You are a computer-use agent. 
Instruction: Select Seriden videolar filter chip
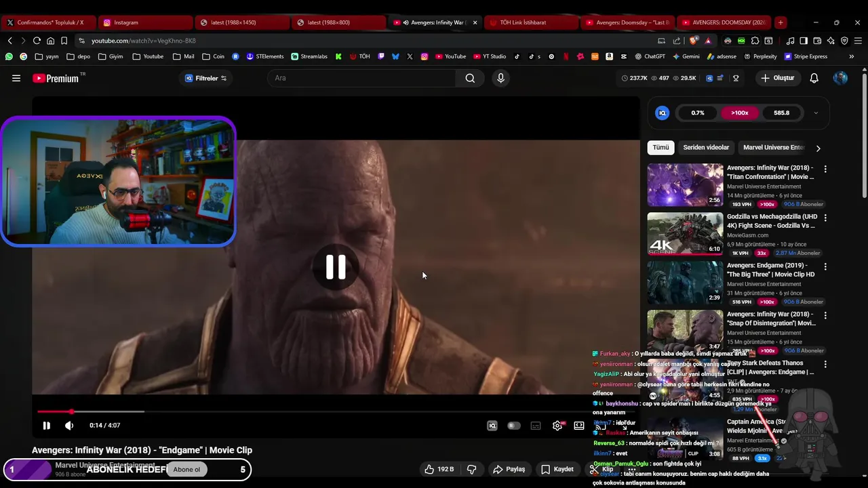706,147
